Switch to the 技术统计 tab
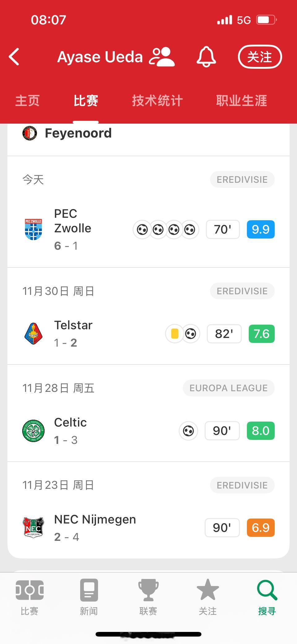This screenshot has height=644, width=297. [x=157, y=101]
